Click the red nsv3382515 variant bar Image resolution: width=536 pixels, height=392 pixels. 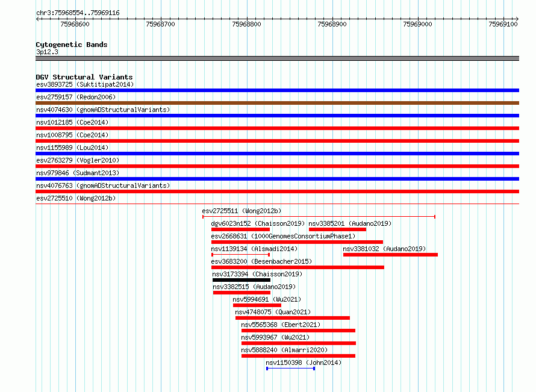click(242, 293)
